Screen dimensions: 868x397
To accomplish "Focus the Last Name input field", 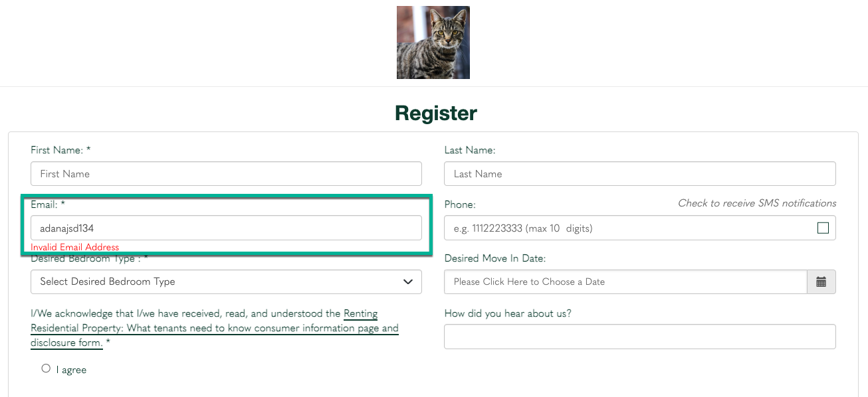I will click(640, 174).
